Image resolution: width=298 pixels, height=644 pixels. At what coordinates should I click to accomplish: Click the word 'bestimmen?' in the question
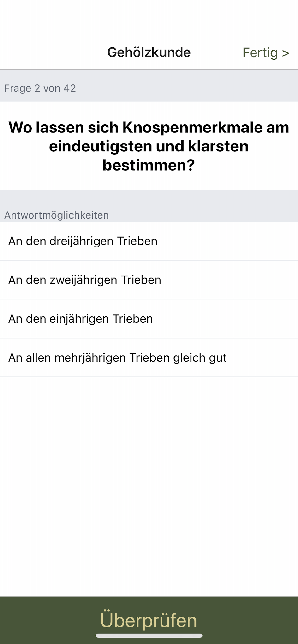(149, 165)
